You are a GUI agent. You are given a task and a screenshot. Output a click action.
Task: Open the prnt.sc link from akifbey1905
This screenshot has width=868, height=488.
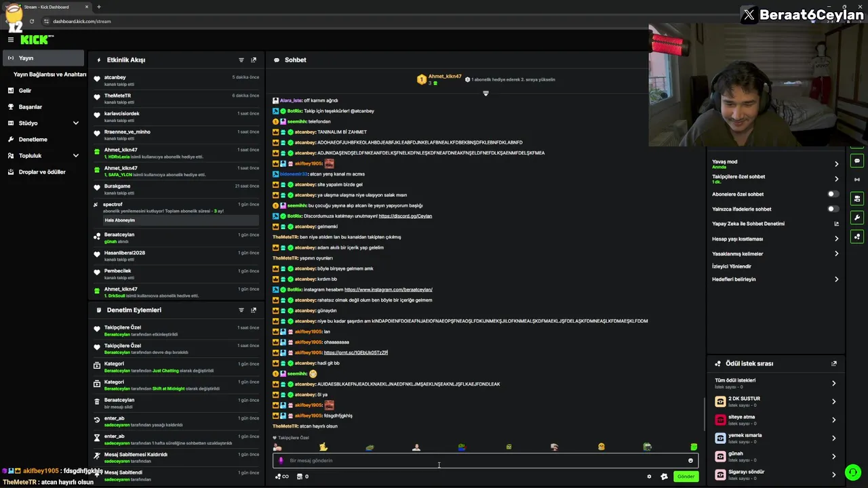point(355,352)
